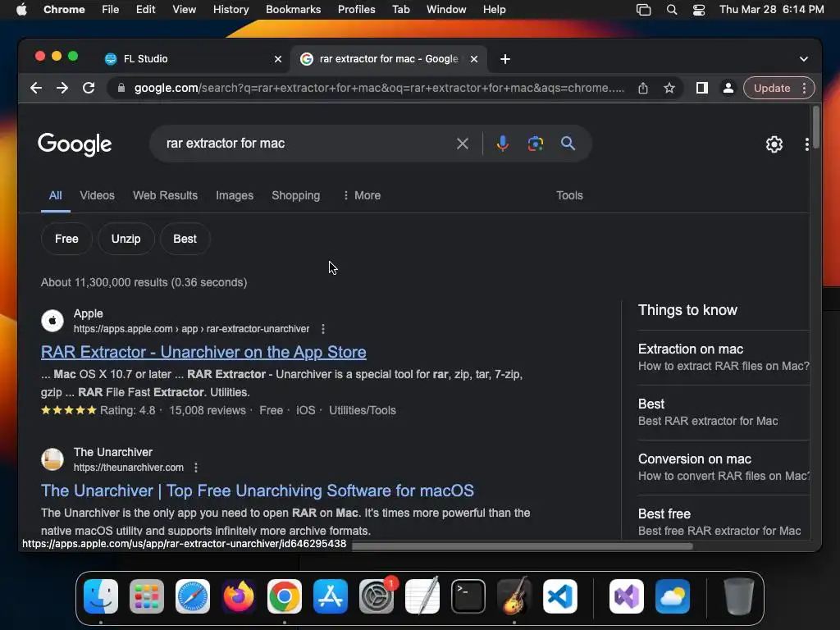Viewport: 840px width, 630px height.
Task: Open the History menu
Action: [x=231, y=10]
